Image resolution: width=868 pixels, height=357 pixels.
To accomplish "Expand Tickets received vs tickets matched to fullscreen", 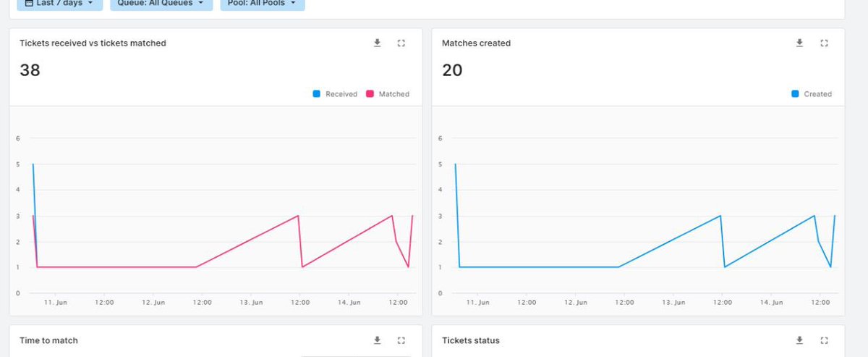I will click(x=401, y=43).
